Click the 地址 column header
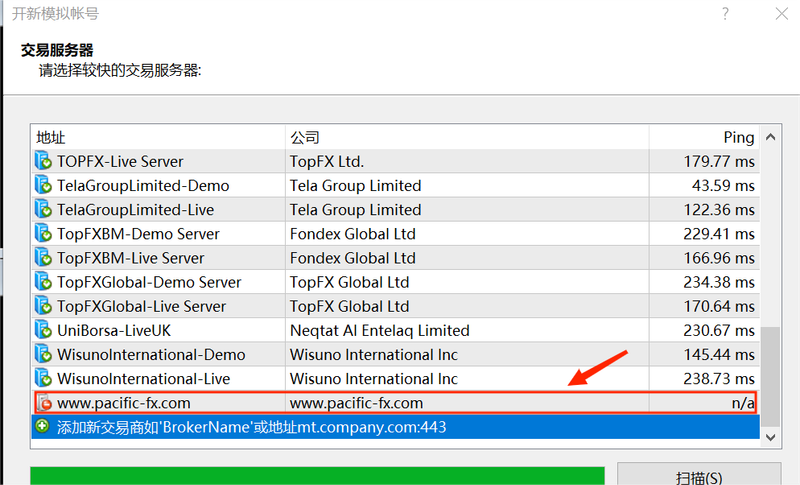800x485 pixels. coord(158,137)
